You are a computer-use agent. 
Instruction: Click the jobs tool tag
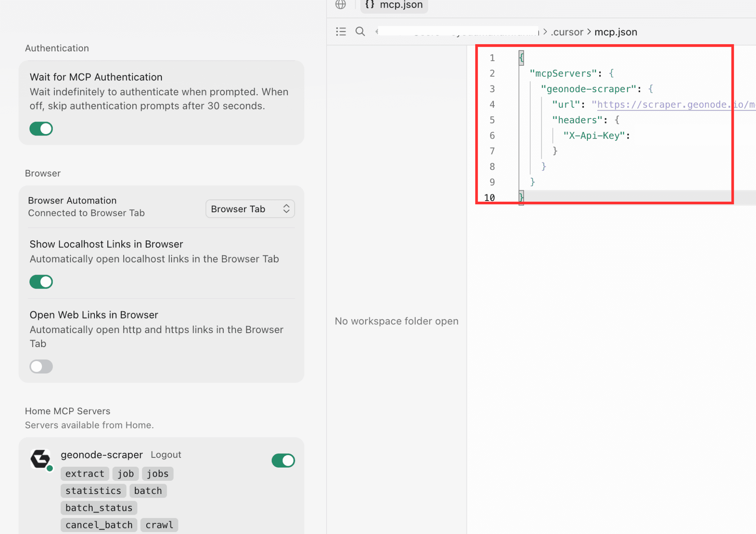click(x=158, y=474)
